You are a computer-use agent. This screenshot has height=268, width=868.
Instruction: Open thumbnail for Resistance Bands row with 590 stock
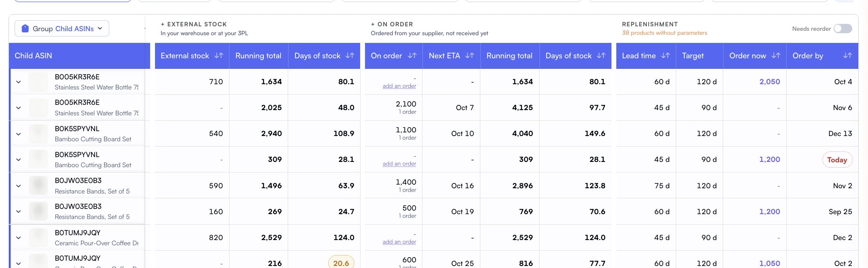pos(38,186)
